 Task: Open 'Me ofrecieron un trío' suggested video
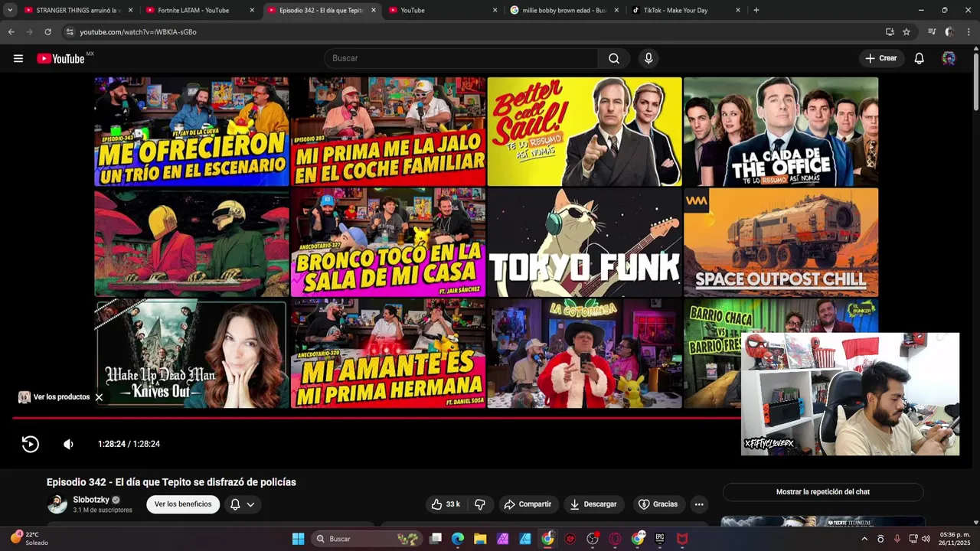[x=191, y=132]
